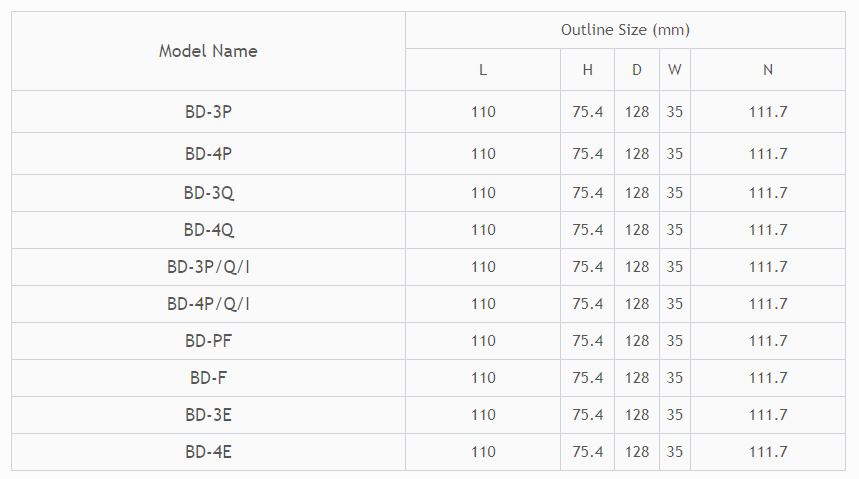
Task: Select the BD-F model name cell
Action: [208, 378]
